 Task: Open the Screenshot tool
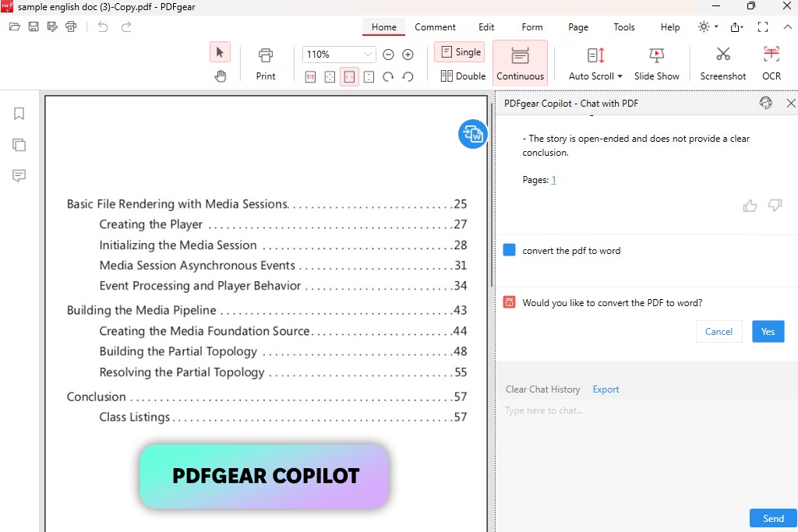click(722, 64)
